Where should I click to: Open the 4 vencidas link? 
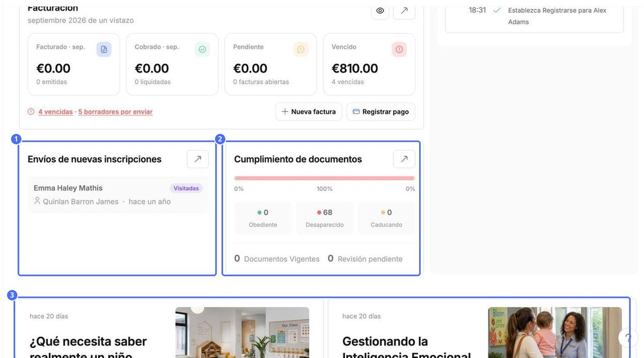[x=55, y=112]
